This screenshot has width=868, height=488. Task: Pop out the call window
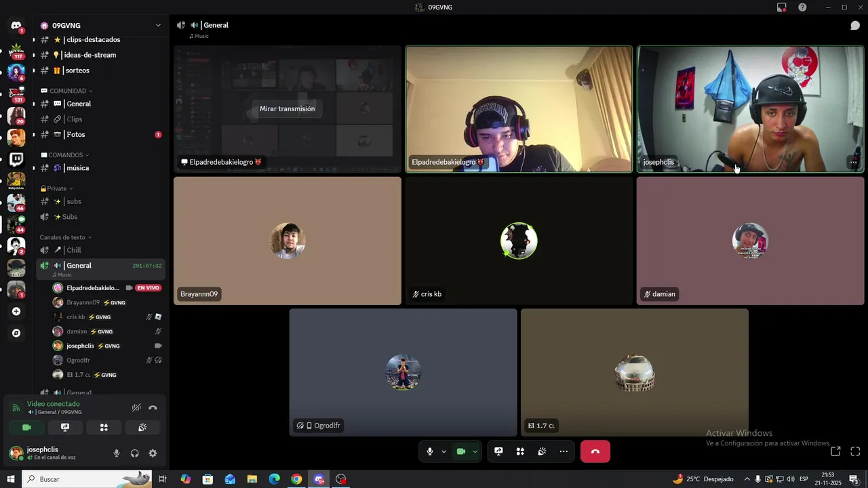coord(835,451)
